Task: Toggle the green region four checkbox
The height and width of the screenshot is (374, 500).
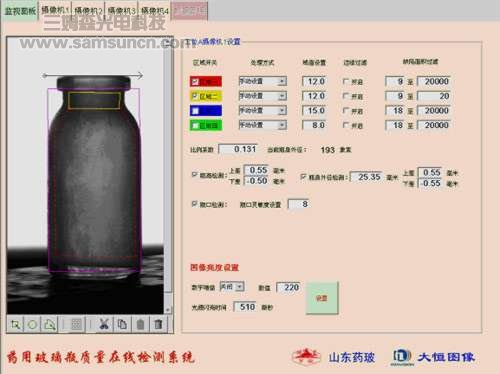Action: click(195, 125)
